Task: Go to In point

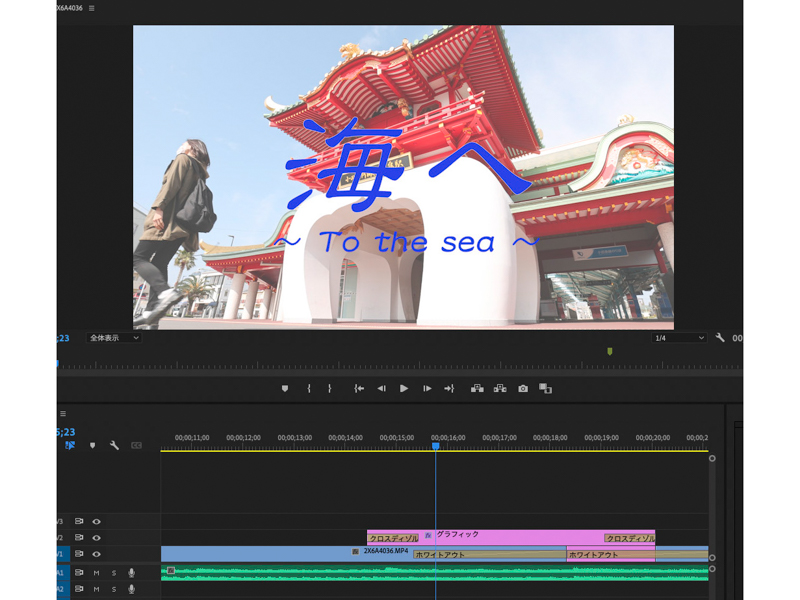Action: (x=359, y=389)
